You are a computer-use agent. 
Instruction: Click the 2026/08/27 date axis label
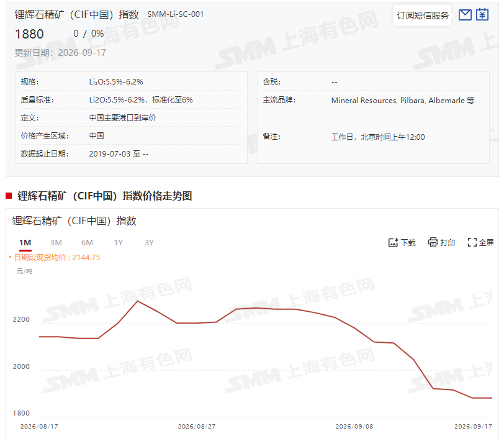coord(196,427)
